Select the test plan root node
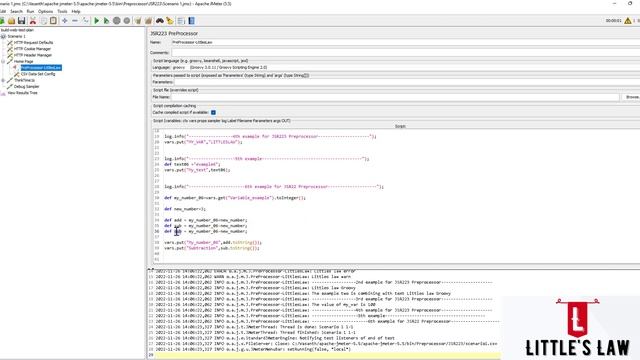Image resolution: width=640 pixels, height=360 pixels. (17, 30)
